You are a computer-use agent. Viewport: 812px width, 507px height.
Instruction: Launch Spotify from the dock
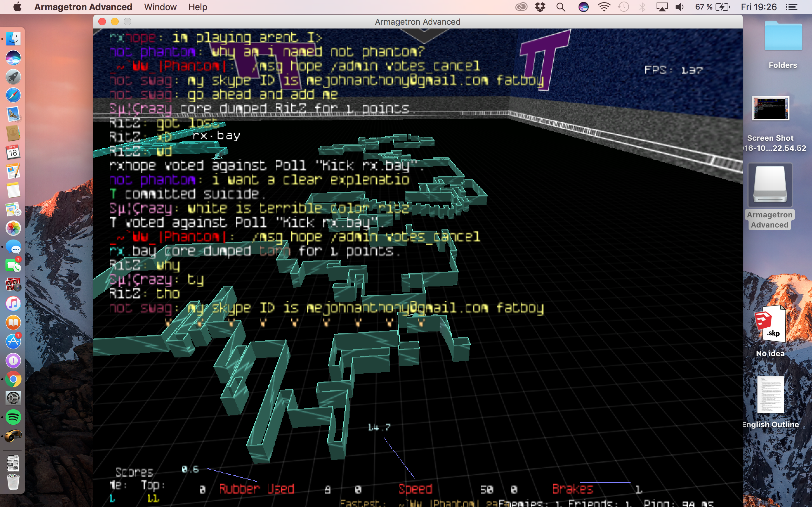click(13, 417)
